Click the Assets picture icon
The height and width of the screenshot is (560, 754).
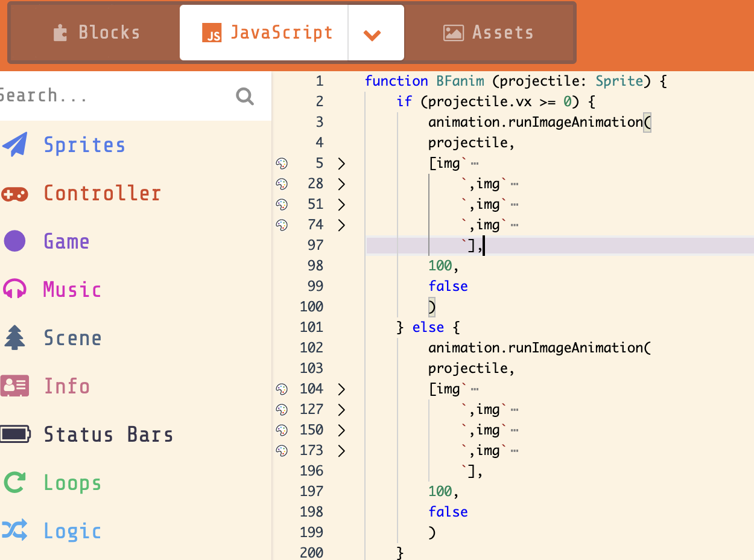(453, 33)
